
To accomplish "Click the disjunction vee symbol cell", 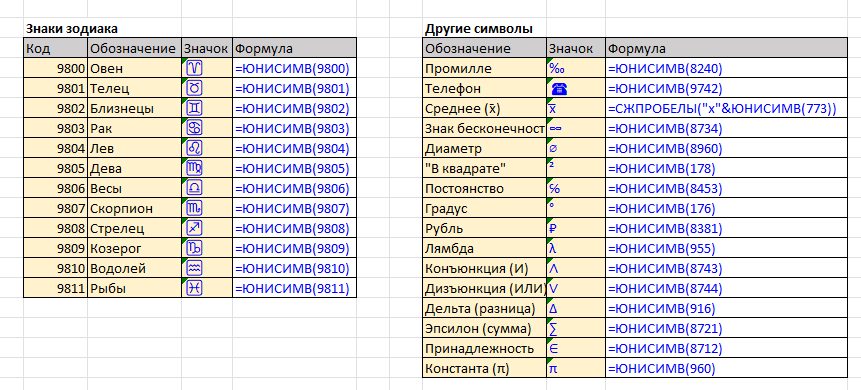I will (x=576, y=288).
